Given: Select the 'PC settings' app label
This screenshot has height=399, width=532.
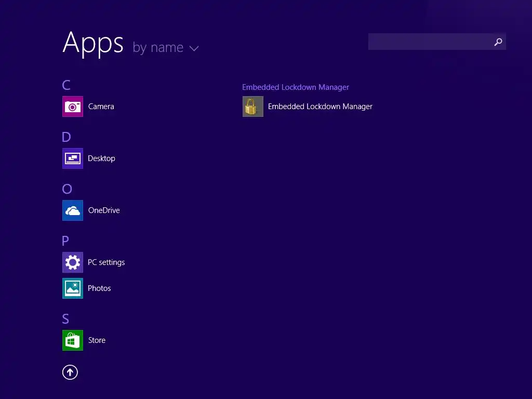Looking at the screenshot, I should coord(106,262).
